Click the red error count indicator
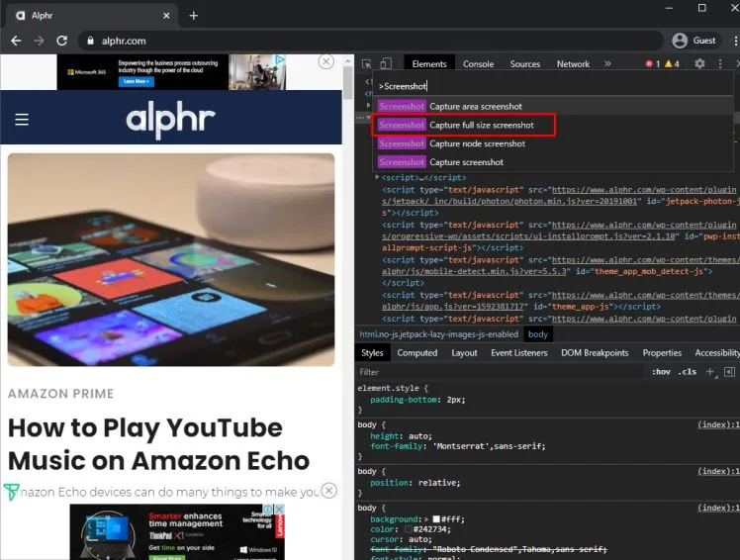Screen dimensions: 740x560 point(653,63)
